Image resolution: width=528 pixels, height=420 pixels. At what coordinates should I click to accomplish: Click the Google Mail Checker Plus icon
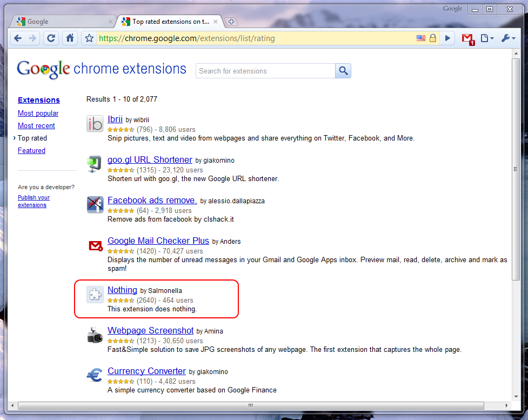pyautogui.click(x=96, y=245)
